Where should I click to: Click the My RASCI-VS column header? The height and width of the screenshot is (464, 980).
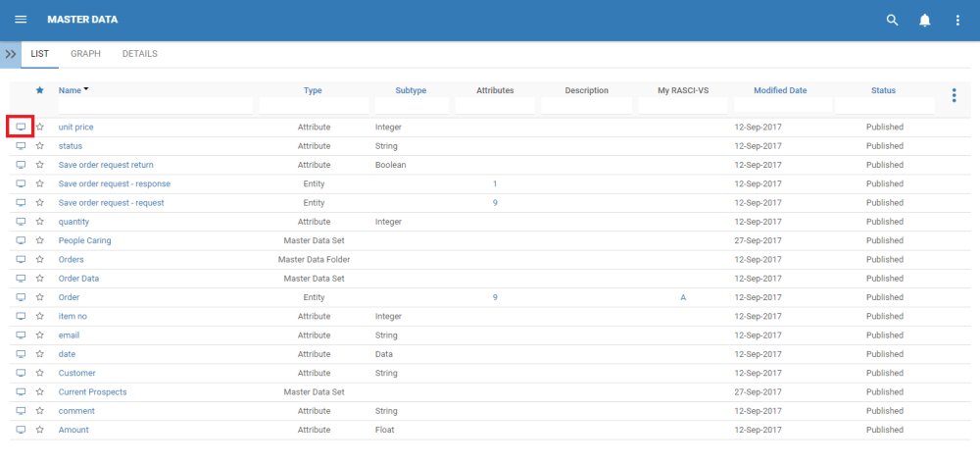pyautogui.click(x=683, y=90)
